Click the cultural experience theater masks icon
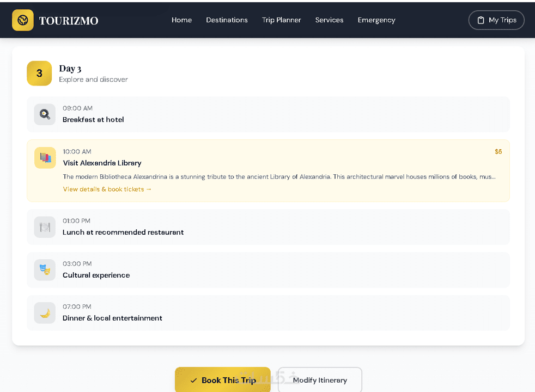Image resolution: width=535 pixels, height=392 pixels. tap(45, 270)
